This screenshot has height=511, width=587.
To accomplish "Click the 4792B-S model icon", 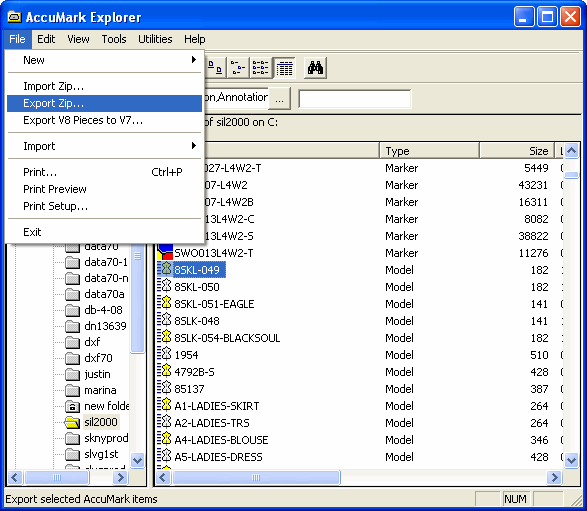I will [164, 372].
